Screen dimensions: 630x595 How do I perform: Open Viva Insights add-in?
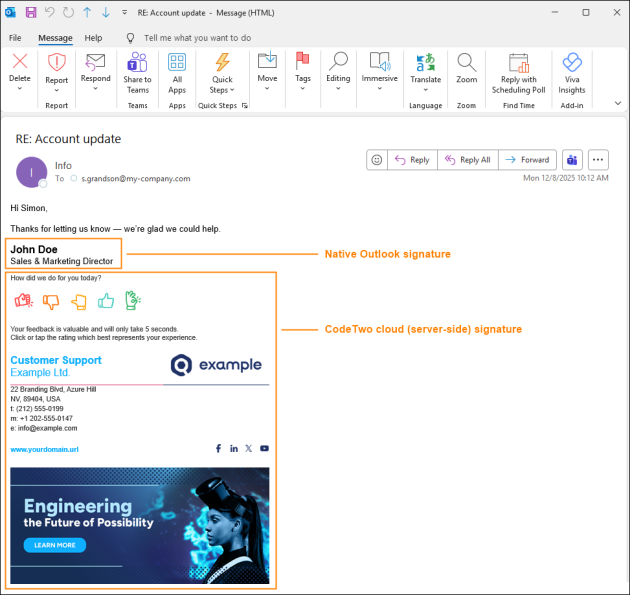coord(572,62)
